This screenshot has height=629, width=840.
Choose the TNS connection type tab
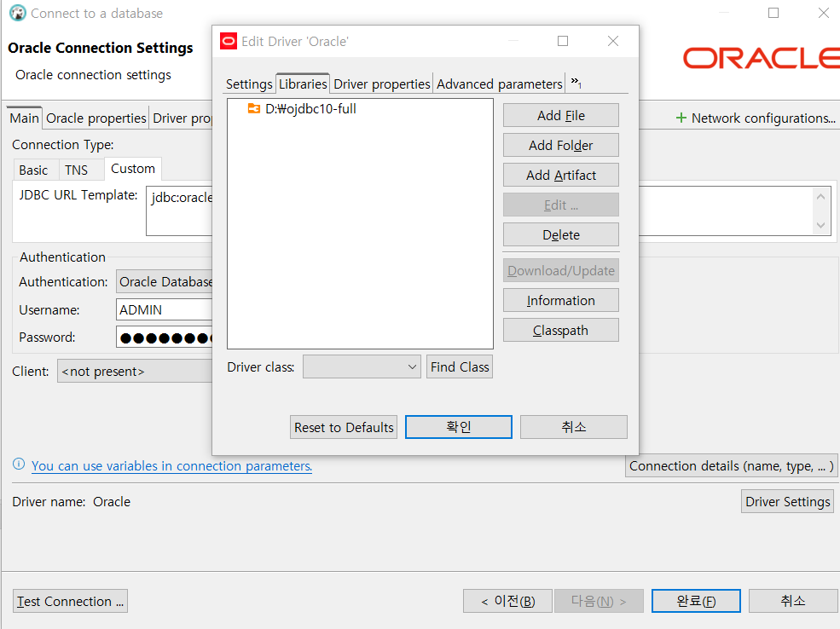(76, 170)
